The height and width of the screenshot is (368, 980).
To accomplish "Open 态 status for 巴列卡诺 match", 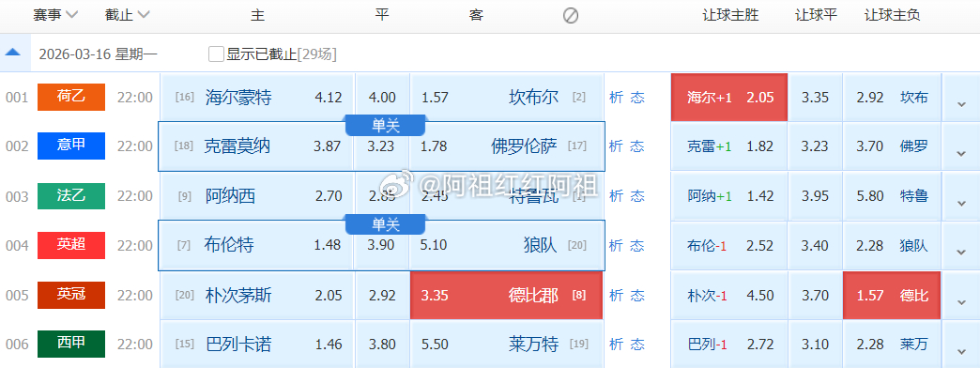I will tap(636, 345).
